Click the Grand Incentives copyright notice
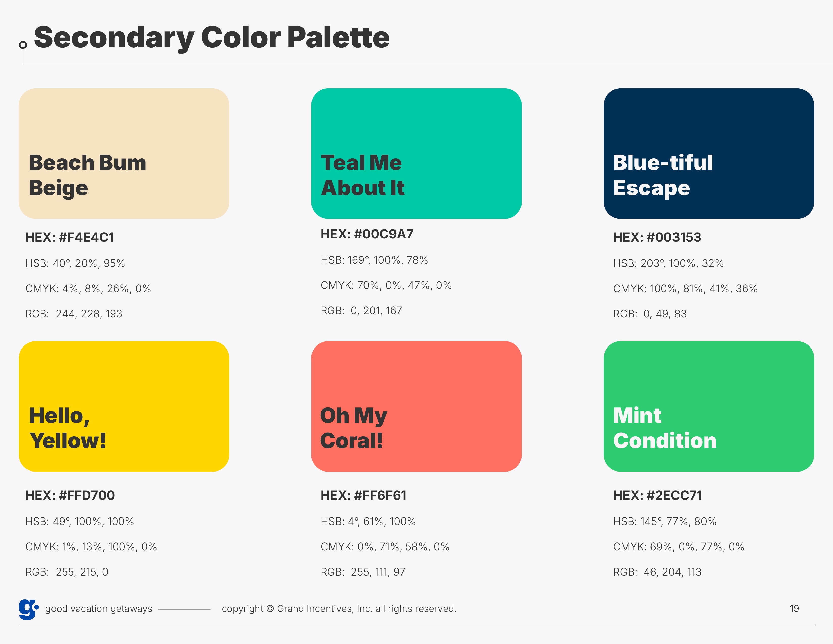 [x=339, y=609]
